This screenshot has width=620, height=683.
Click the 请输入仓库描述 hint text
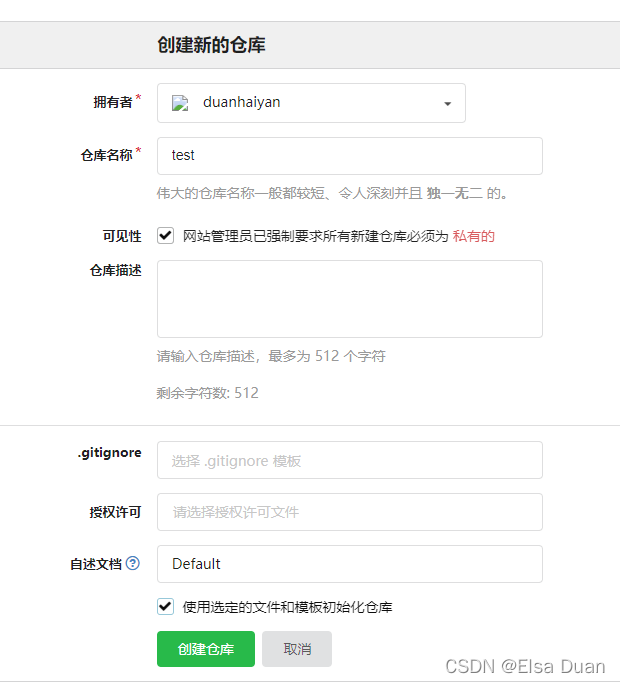(271, 356)
